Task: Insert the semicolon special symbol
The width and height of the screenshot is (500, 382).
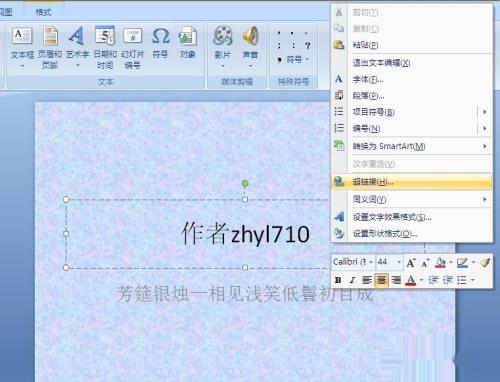Action: click(x=279, y=45)
